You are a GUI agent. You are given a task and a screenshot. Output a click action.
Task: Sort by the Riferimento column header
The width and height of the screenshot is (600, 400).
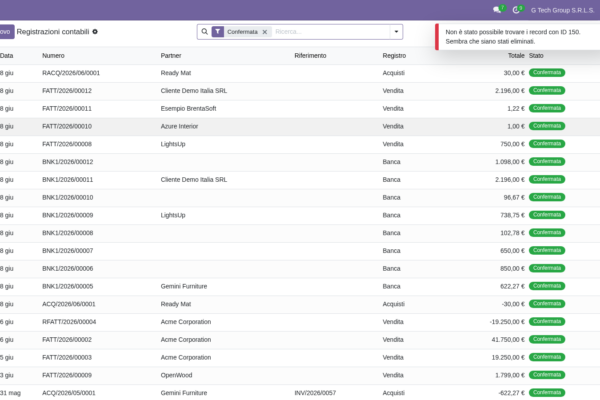pyautogui.click(x=310, y=56)
